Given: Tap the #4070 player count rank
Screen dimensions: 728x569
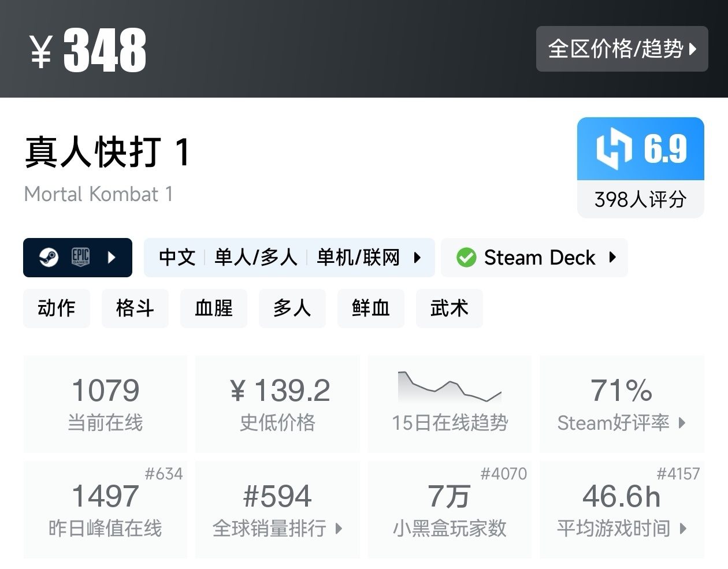Looking at the screenshot, I should 503,474.
